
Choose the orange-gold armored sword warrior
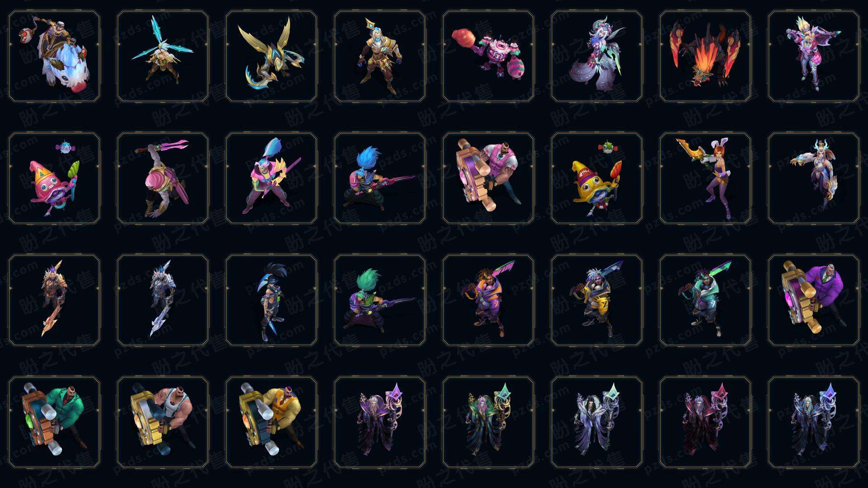(x=54, y=300)
